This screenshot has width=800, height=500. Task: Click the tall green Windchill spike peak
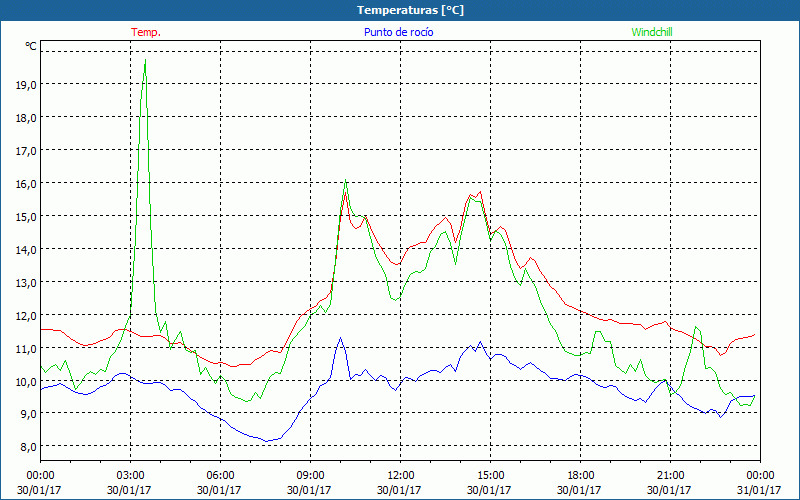[145, 62]
